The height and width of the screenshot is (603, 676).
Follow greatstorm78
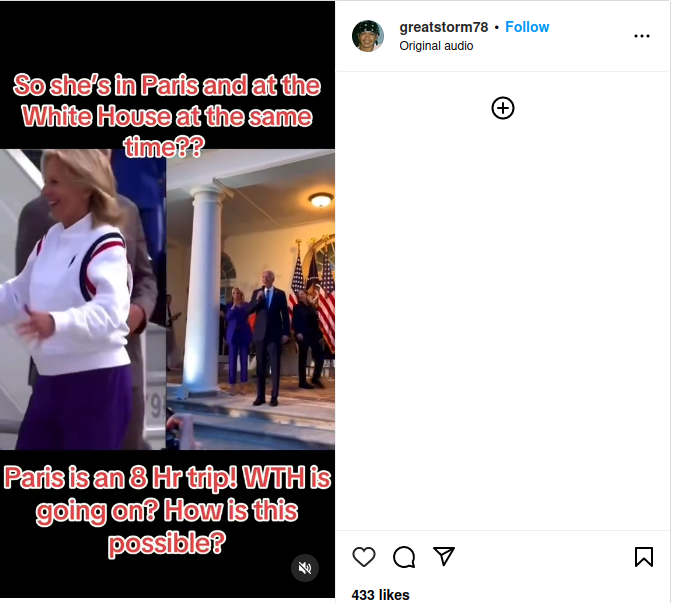coord(527,27)
